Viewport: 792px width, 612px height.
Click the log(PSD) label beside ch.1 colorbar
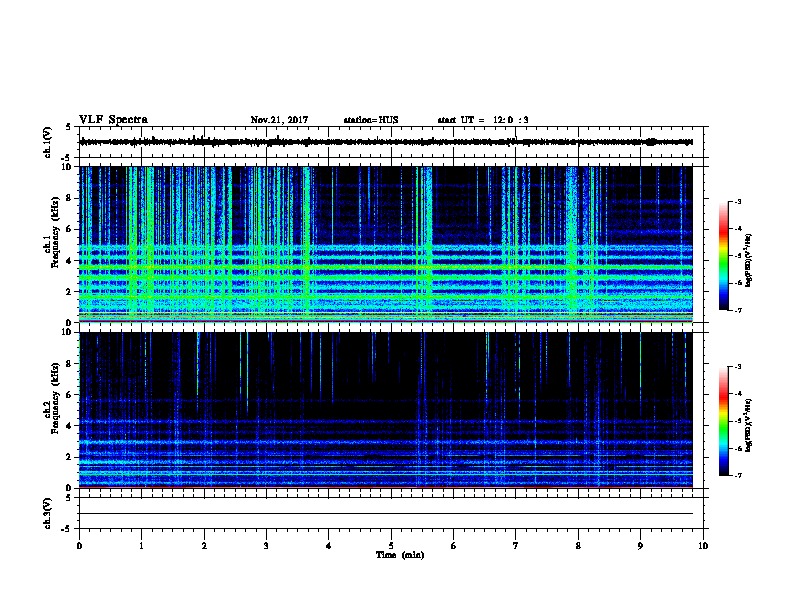tap(748, 260)
